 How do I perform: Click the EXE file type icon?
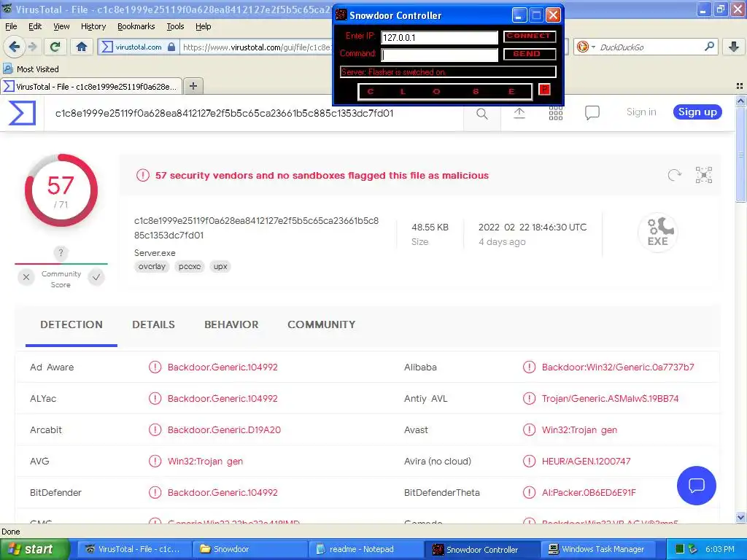pos(657,233)
